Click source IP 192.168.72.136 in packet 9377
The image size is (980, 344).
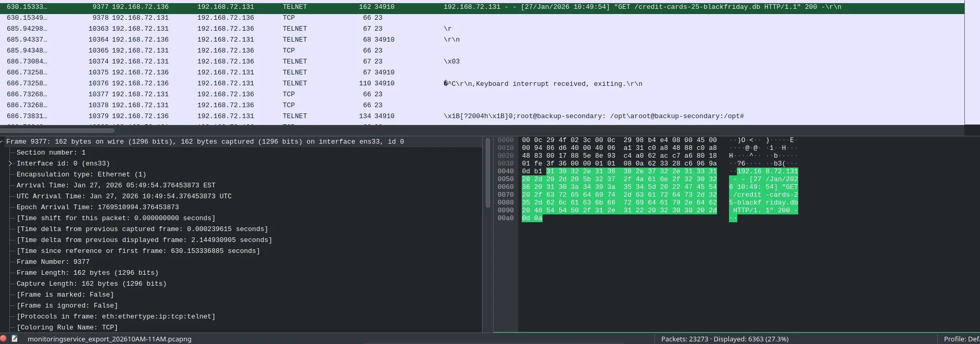pos(140,7)
